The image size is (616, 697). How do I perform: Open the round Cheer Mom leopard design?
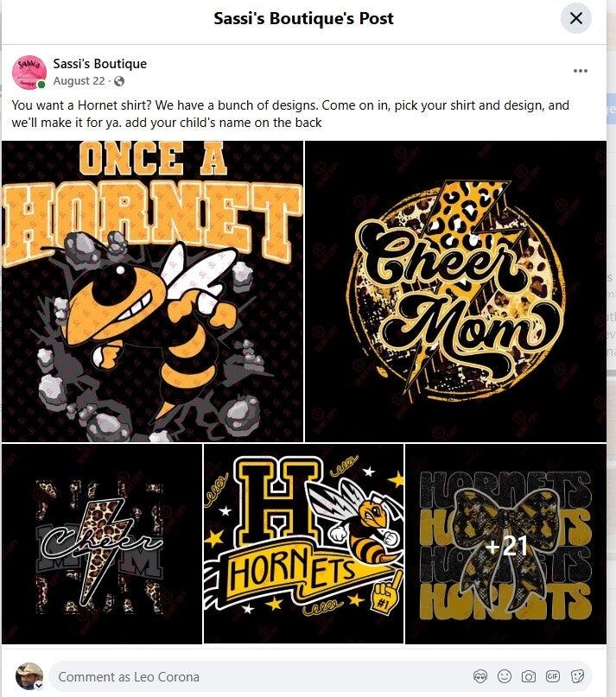[x=455, y=291]
